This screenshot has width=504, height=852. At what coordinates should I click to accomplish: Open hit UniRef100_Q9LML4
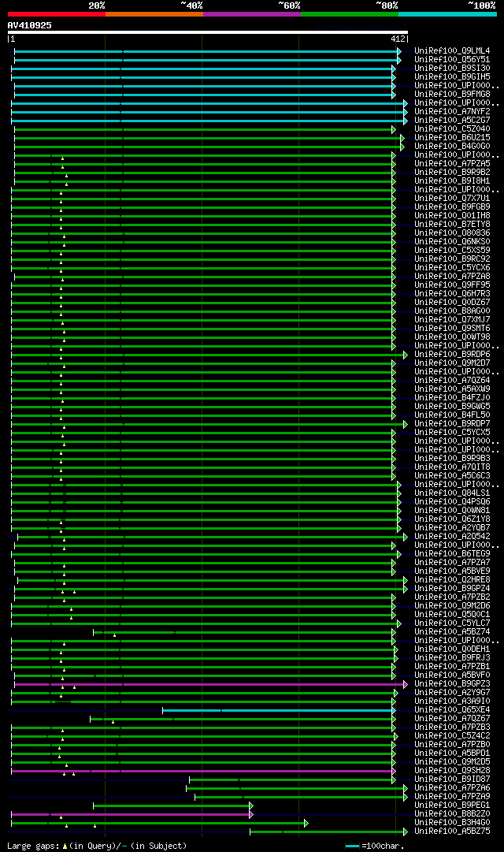pyautogui.click(x=452, y=51)
